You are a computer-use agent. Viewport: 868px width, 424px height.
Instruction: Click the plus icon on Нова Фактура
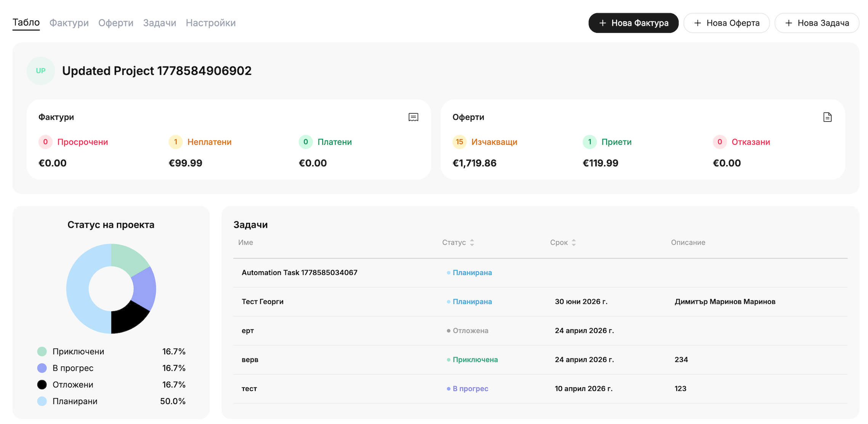pos(602,23)
